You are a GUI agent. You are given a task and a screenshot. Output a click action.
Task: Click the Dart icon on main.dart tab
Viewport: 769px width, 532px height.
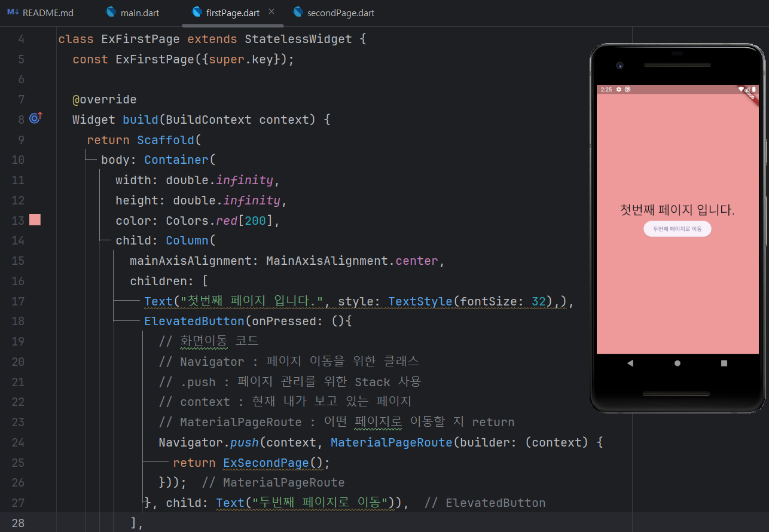point(111,12)
